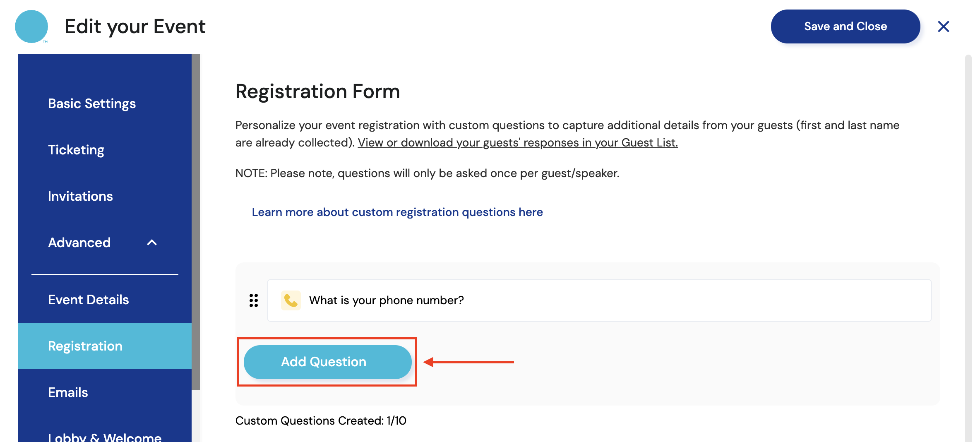Click the main page scrollbar
This screenshot has height=442, width=980.
968,248
